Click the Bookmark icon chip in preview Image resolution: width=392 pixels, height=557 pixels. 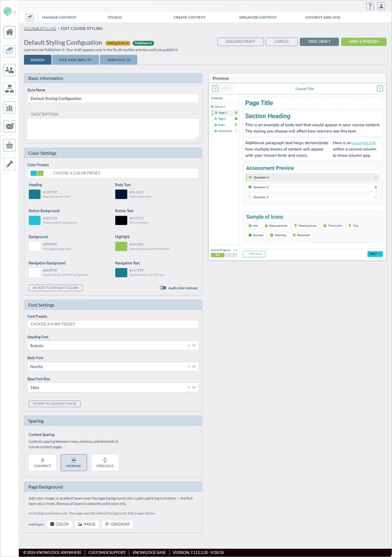(x=301, y=235)
